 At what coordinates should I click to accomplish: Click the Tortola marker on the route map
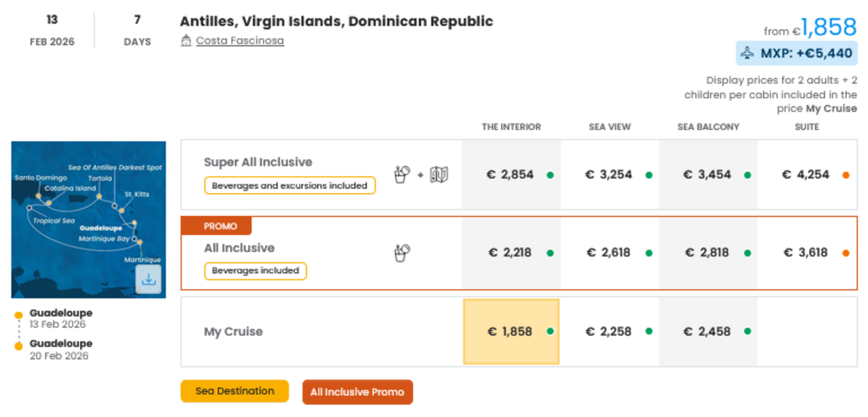(x=99, y=197)
